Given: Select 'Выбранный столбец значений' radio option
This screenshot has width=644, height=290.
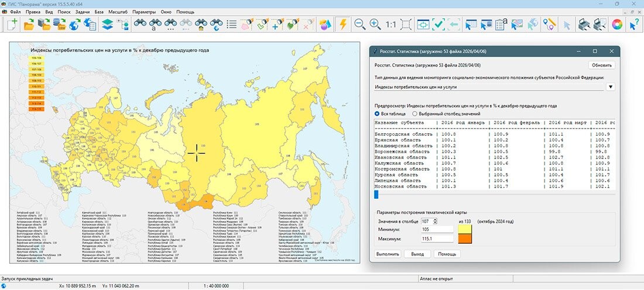Looking at the screenshot, I should click(x=415, y=113).
